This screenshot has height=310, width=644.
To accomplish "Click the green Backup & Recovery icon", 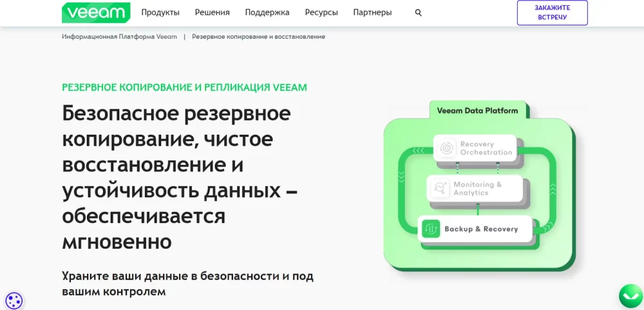I will click(x=431, y=229).
